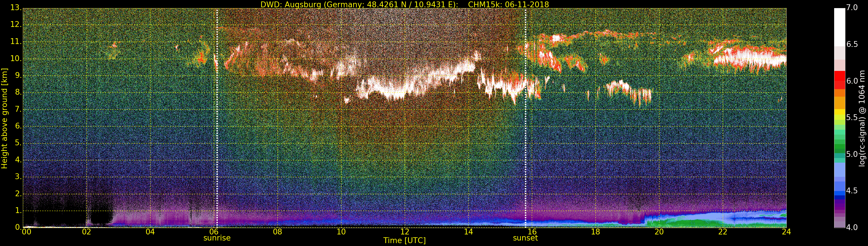868x246 pixels.
Task: Pick the white band at the colorbar top
Action: point(839,27)
